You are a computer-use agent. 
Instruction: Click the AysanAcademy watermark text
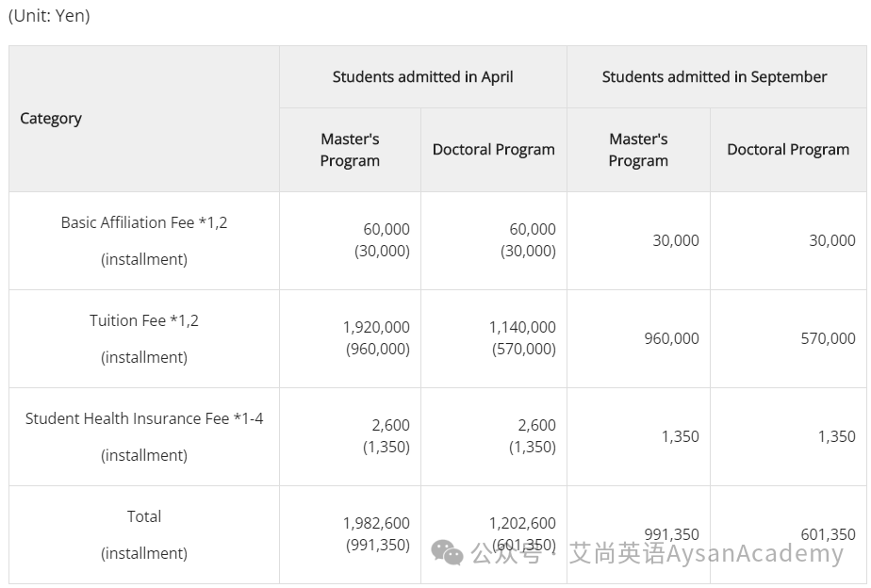coord(754,553)
